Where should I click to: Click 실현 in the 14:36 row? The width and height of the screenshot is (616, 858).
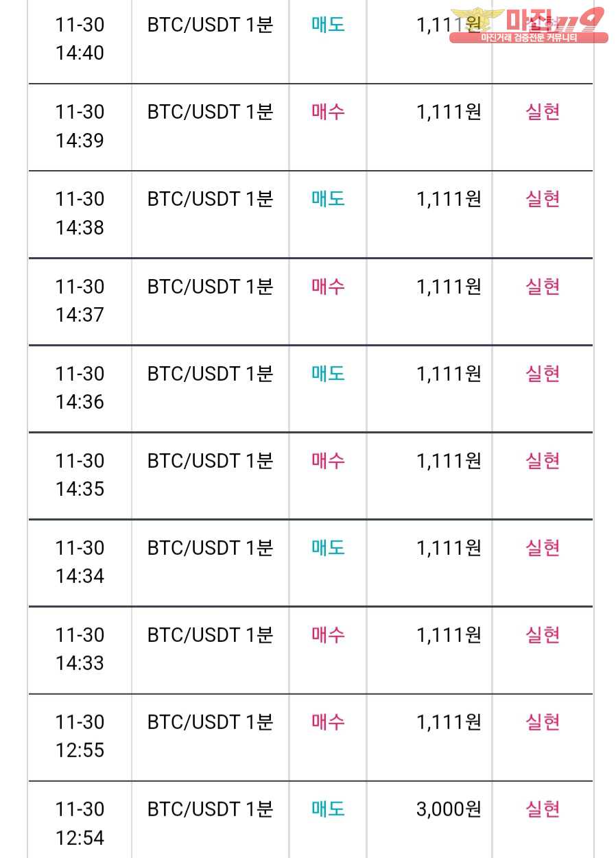click(x=543, y=373)
